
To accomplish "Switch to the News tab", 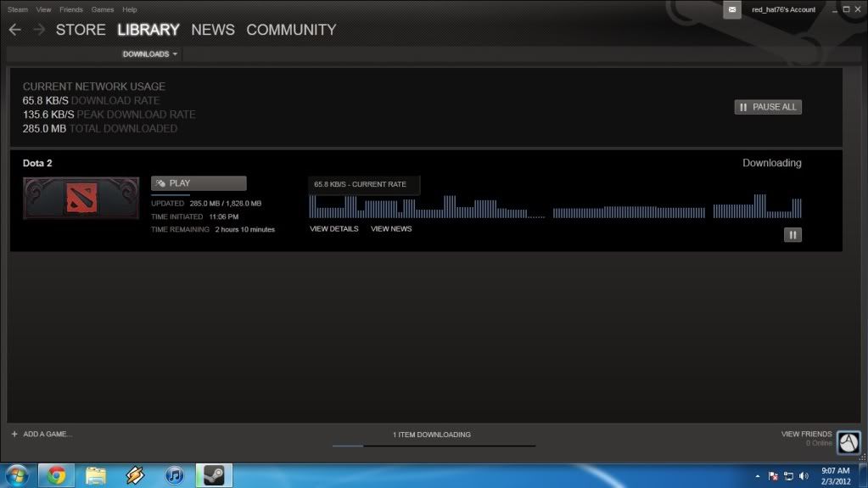I will pos(213,30).
